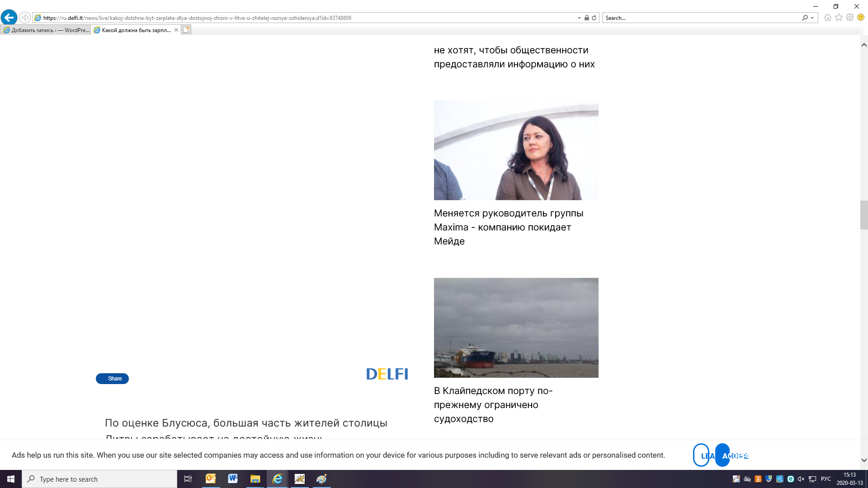Open the Tools gear icon
This screenshot has height=488, width=868.
(850, 18)
